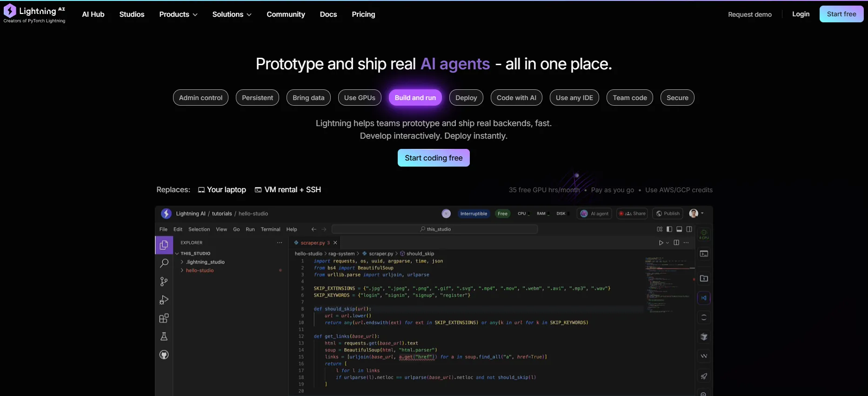The image size is (868, 396).
Task: Open the Source Control icon in activity bar
Action: coord(164,282)
